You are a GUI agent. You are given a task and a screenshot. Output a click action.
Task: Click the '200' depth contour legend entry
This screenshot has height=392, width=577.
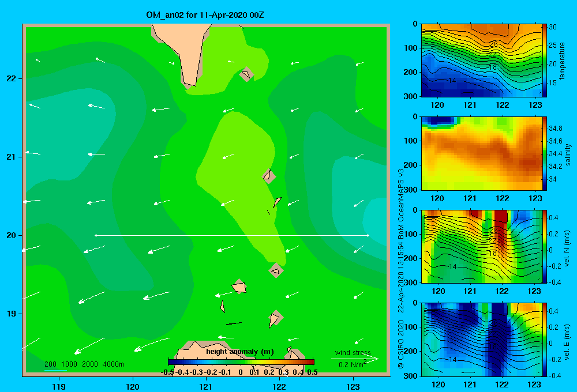pos(50,364)
